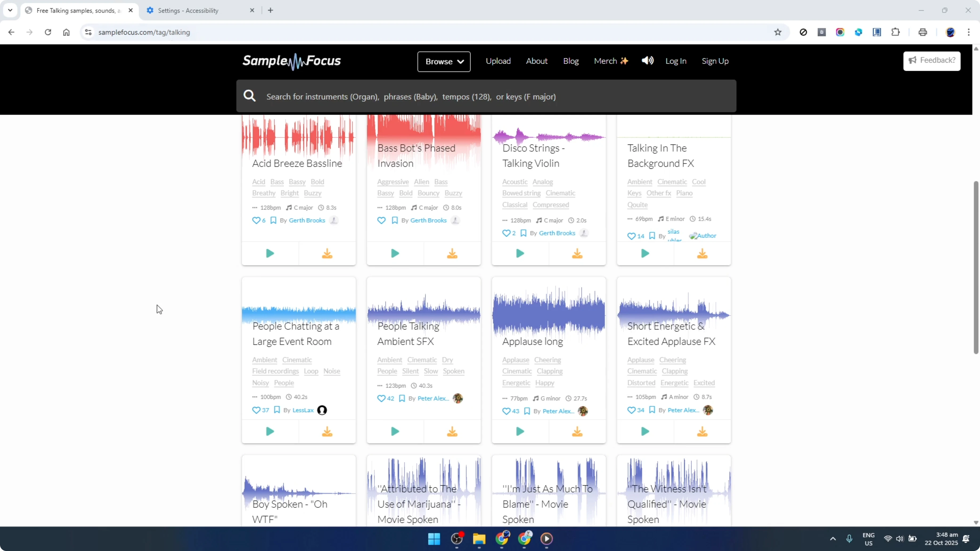Go to the browser home page
Viewport: 980px width, 551px height.
67,32
